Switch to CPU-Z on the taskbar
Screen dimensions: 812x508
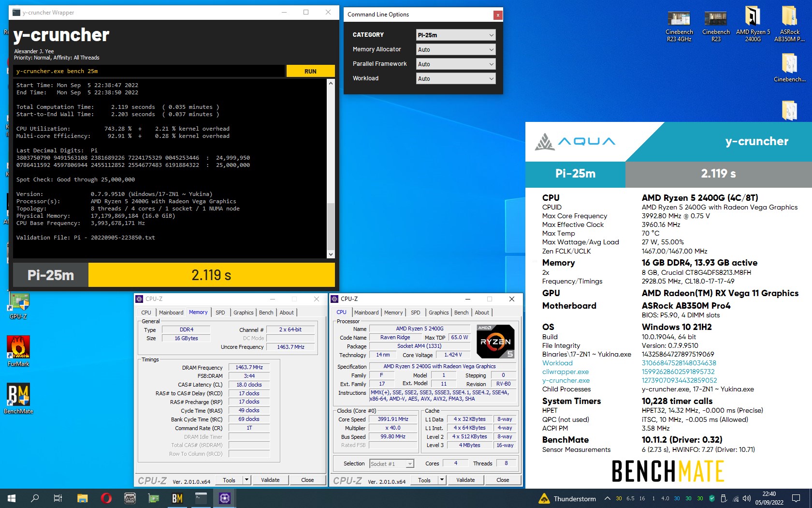224,498
